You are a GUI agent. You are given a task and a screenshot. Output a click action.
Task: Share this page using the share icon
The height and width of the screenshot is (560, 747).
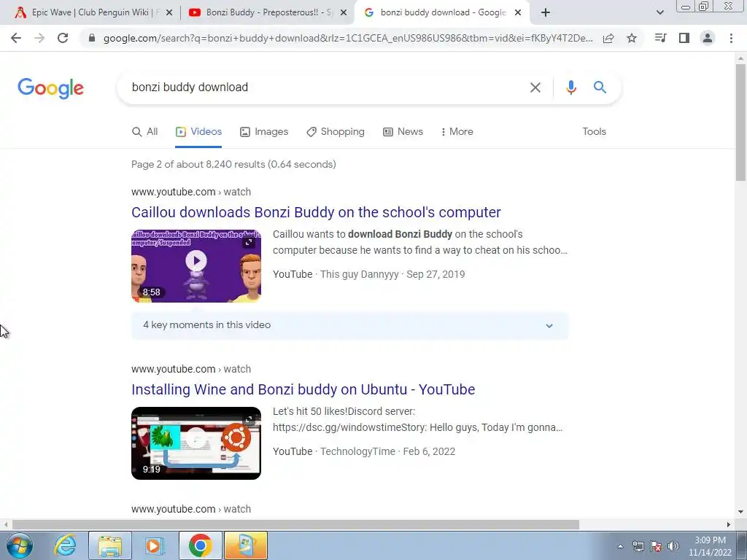coord(608,38)
